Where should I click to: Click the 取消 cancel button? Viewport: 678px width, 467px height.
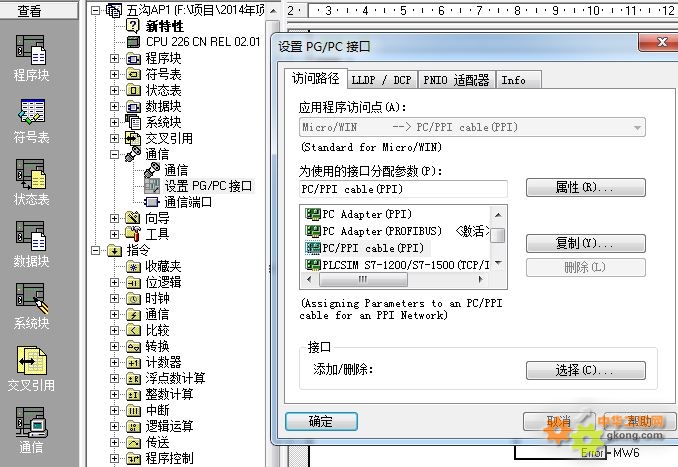coord(559,421)
